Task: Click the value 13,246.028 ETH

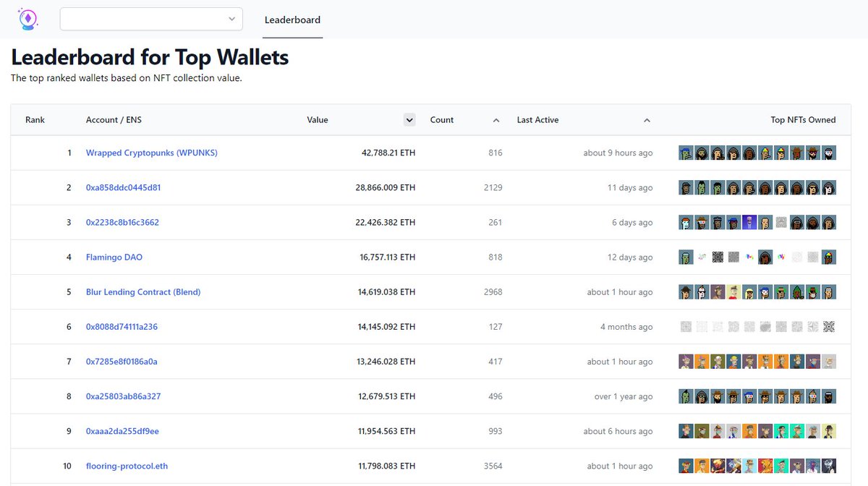Action: coord(386,362)
